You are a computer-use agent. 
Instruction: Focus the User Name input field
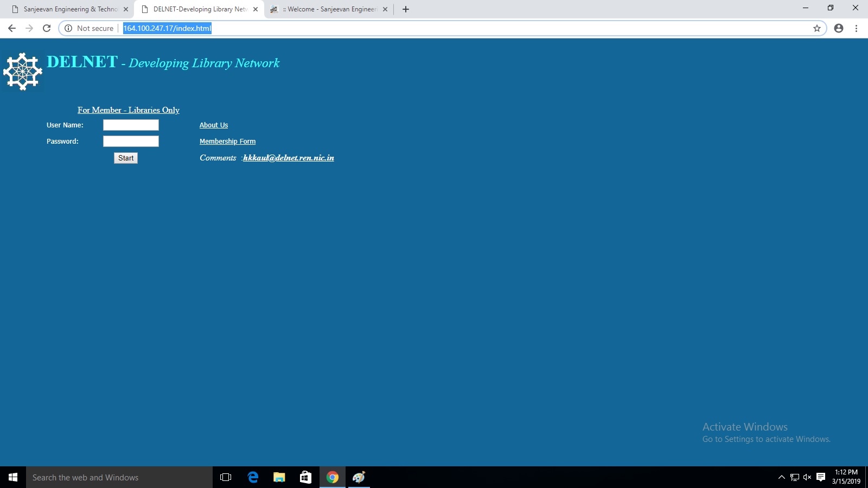click(x=131, y=125)
